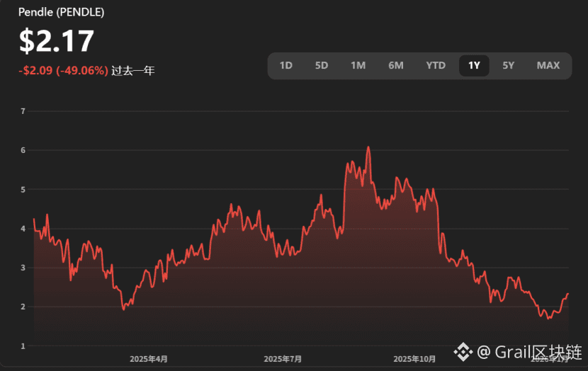This screenshot has height=371, width=588.
Task: Click the y-axis value 6
Action: (23, 150)
